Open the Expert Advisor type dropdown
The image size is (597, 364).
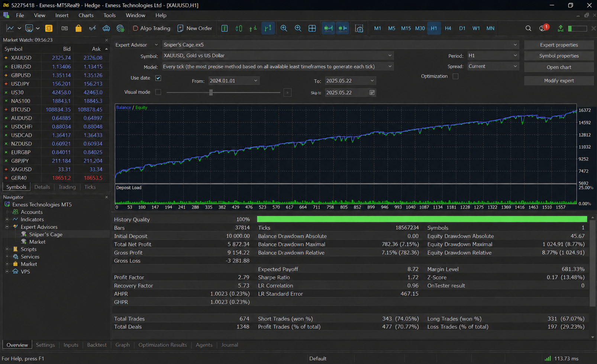click(x=136, y=45)
